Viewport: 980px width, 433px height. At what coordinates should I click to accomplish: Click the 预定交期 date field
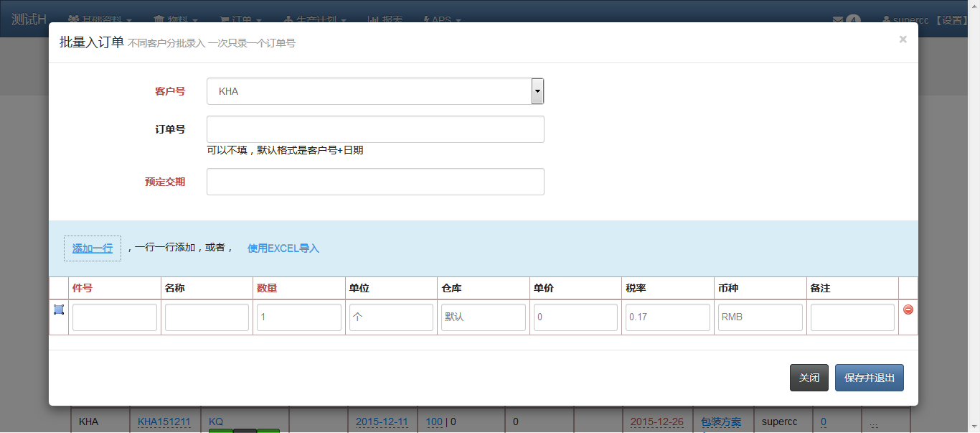375,182
